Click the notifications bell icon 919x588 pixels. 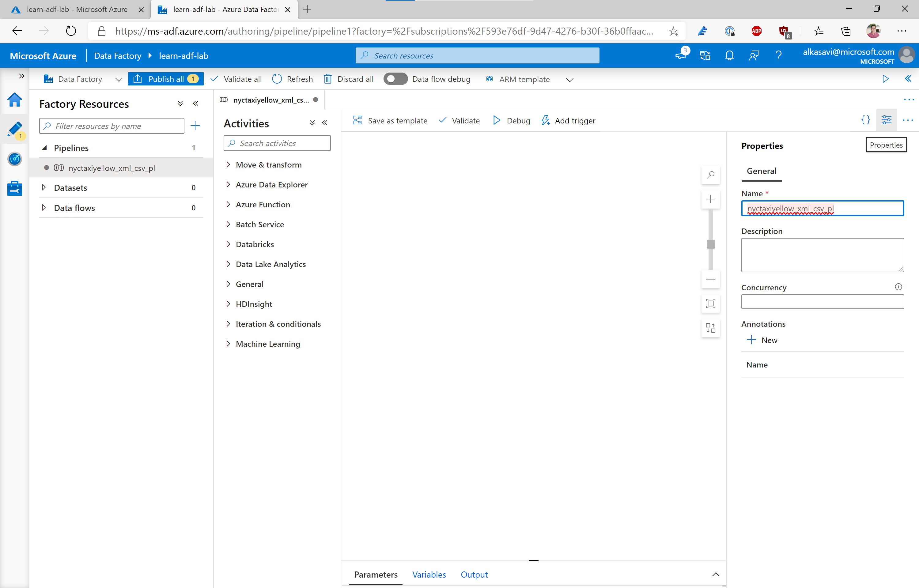tap(729, 56)
